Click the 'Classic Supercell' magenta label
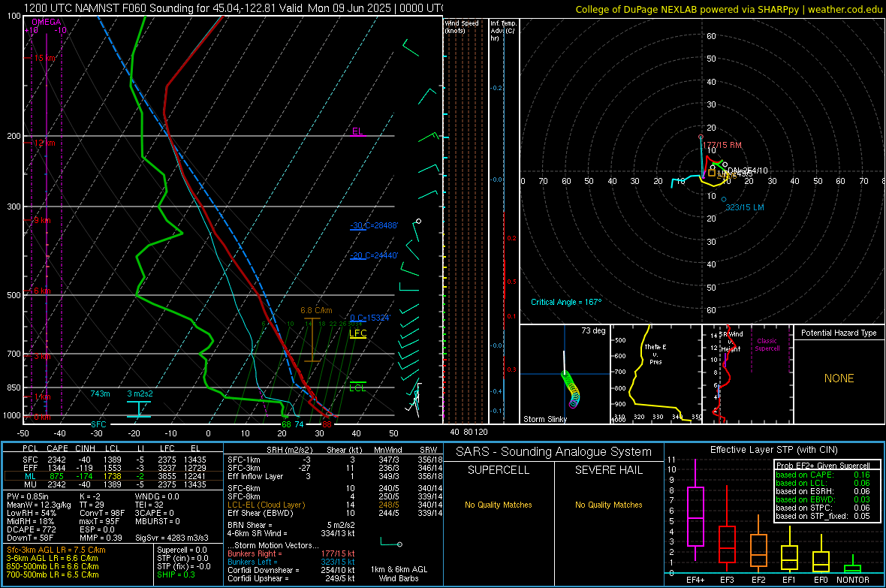 (767, 345)
